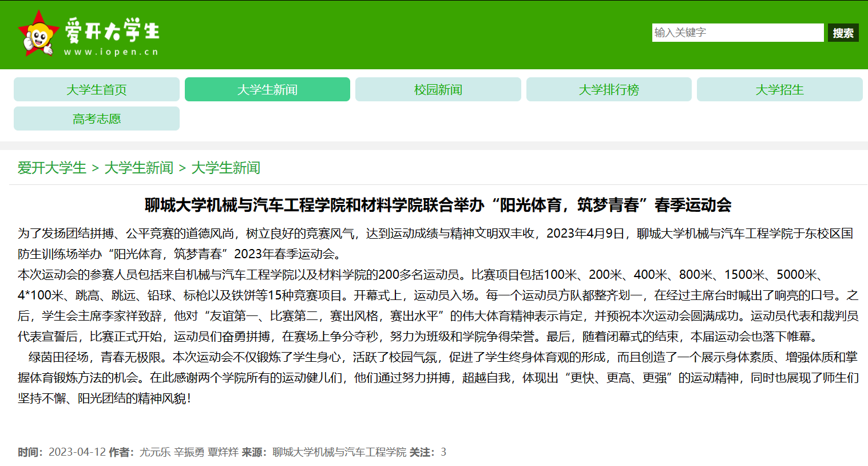
Task: Focus the 输入关键字 search input field
Action: point(737,33)
